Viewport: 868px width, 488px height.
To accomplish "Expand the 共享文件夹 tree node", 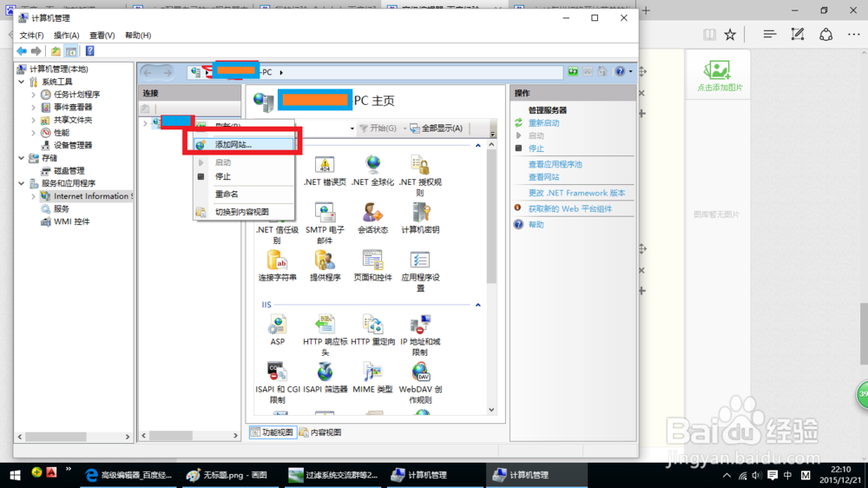I will (x=33, y=120).
